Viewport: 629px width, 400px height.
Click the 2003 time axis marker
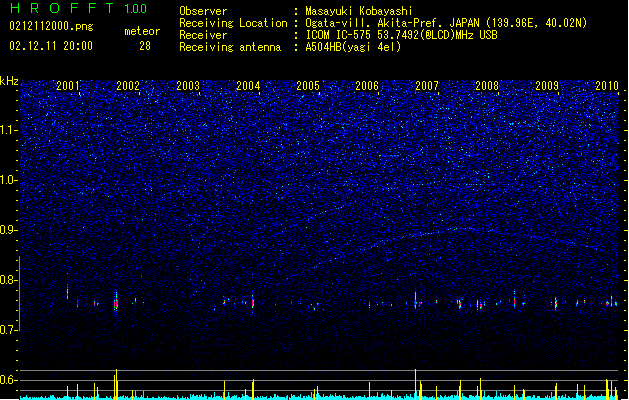(x=188, y=85)
